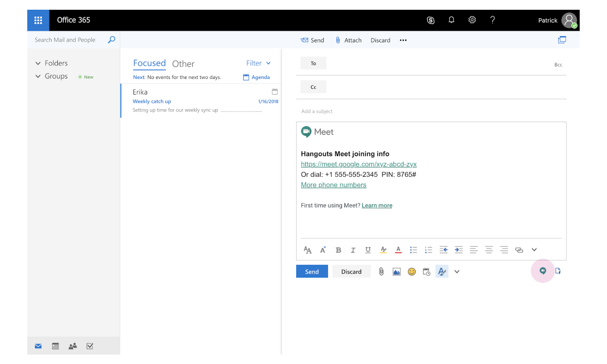Switch to People in bottom navigation
This screenshot has height=364, width=607.
click(x=73, y=346)
